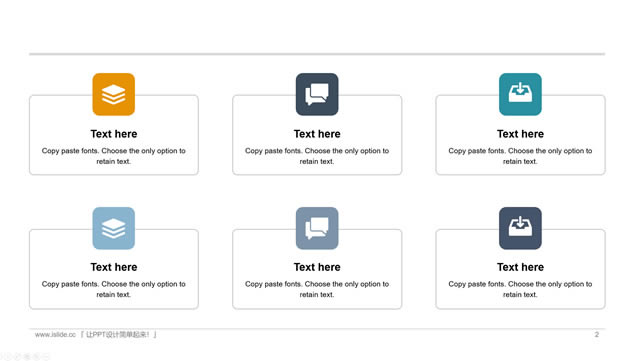635x361 pixels.
Task: Select the grayish-blue chat bubbles icon
Action: pos(317,228)
